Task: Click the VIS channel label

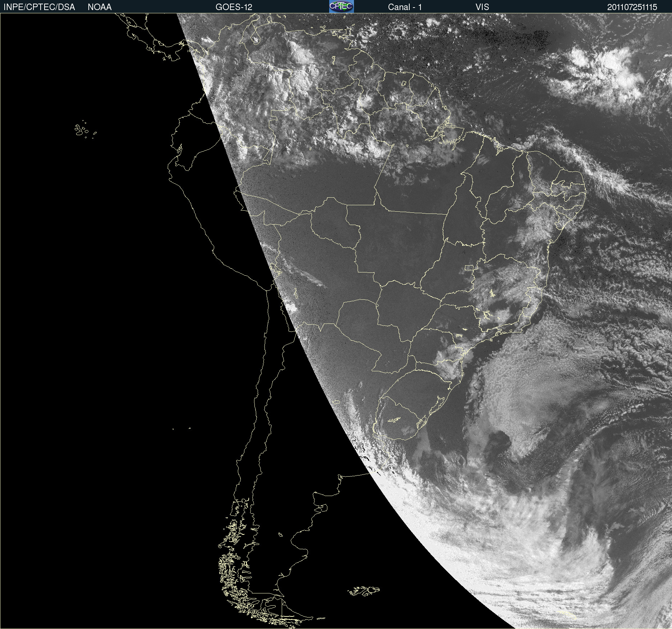Action: [482, 7]
